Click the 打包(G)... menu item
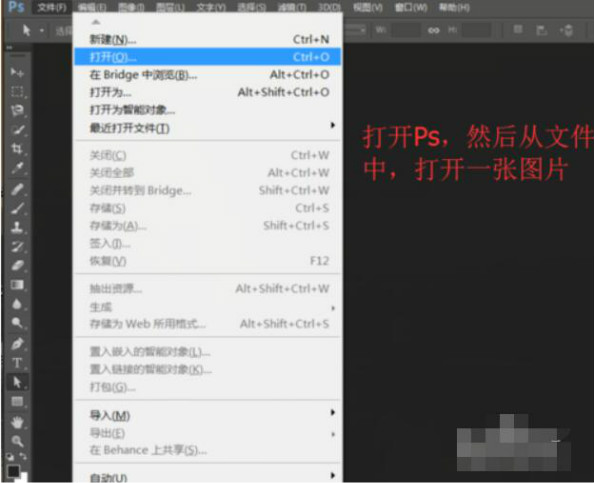Screen dimensions: 594x483 pyautogui.click(x=208, y=387)
